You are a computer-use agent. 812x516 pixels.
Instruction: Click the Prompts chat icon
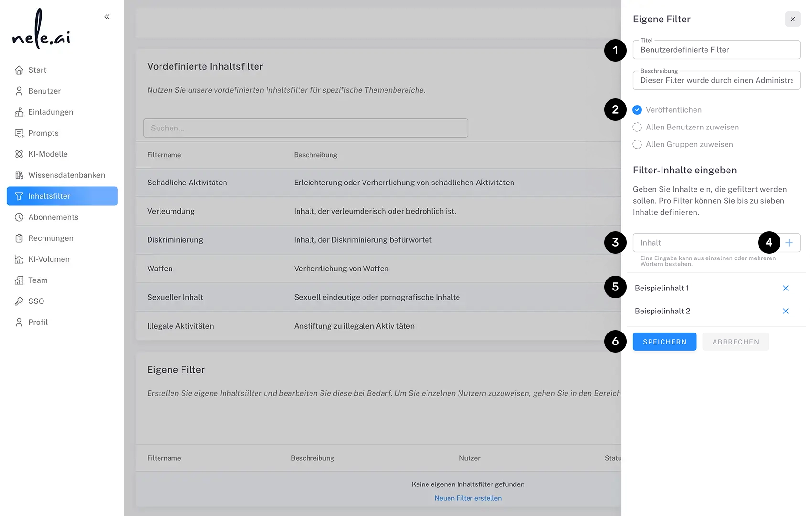click(x=19, y=133)
